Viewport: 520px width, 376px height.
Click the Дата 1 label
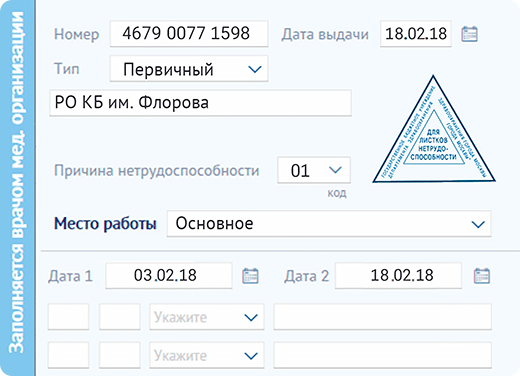coord(70,276)
